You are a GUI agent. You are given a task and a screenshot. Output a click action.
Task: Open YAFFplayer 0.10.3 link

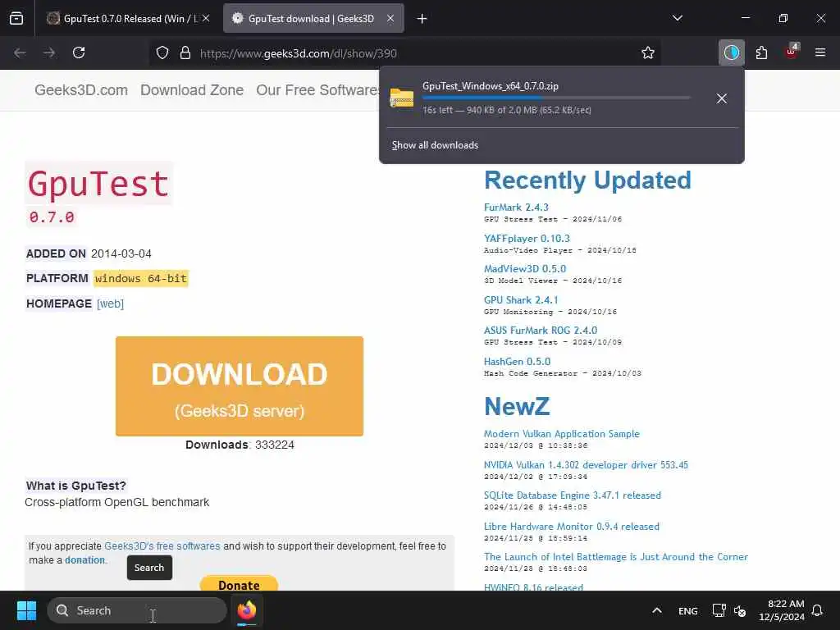coord(527,239)
